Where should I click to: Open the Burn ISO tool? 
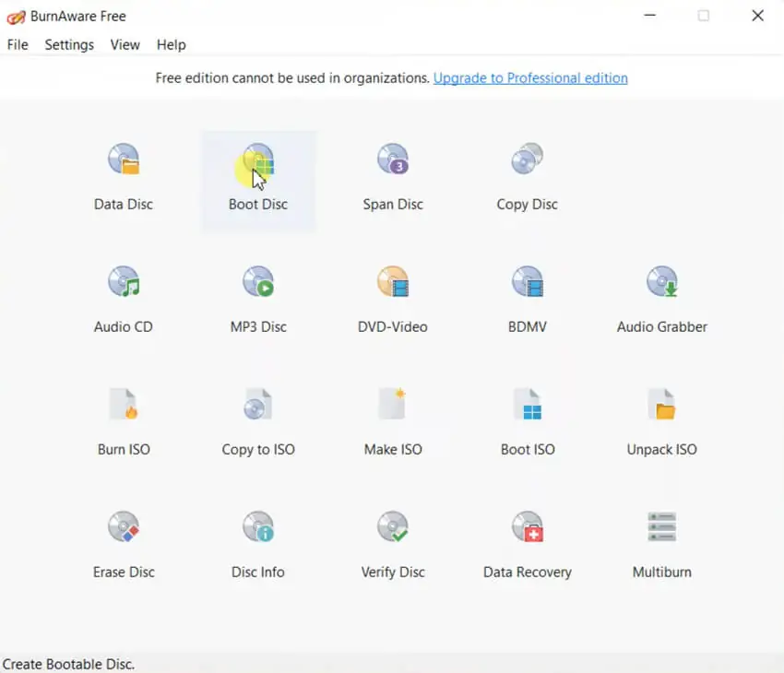pos(124,421)
